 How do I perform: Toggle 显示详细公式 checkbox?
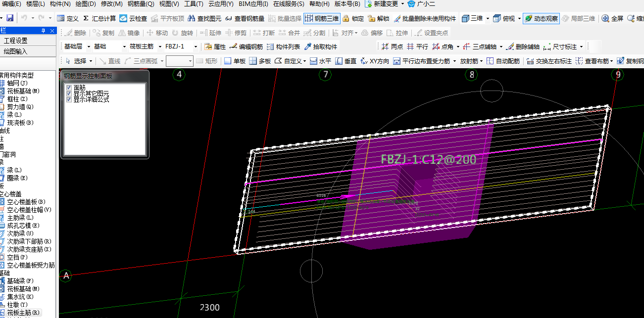click(69, 99)
